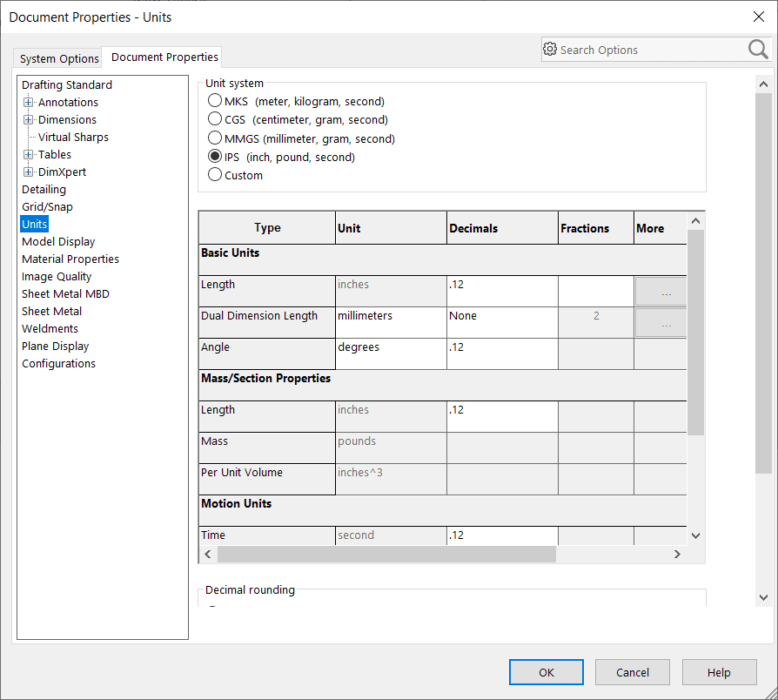This screenshot has height=700, width=778.
Task: Switch to System Options tab
Action: pyautogui.click(x=59, y=58)
